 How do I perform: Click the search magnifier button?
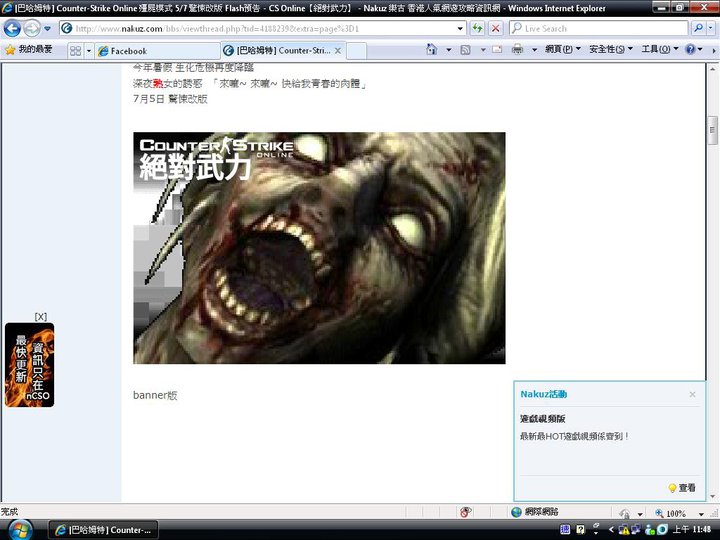coord(698,28)
